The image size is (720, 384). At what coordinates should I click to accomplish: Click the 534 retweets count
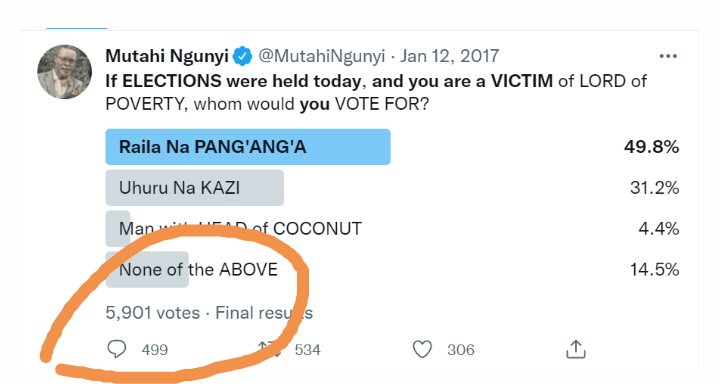(307, 350)
